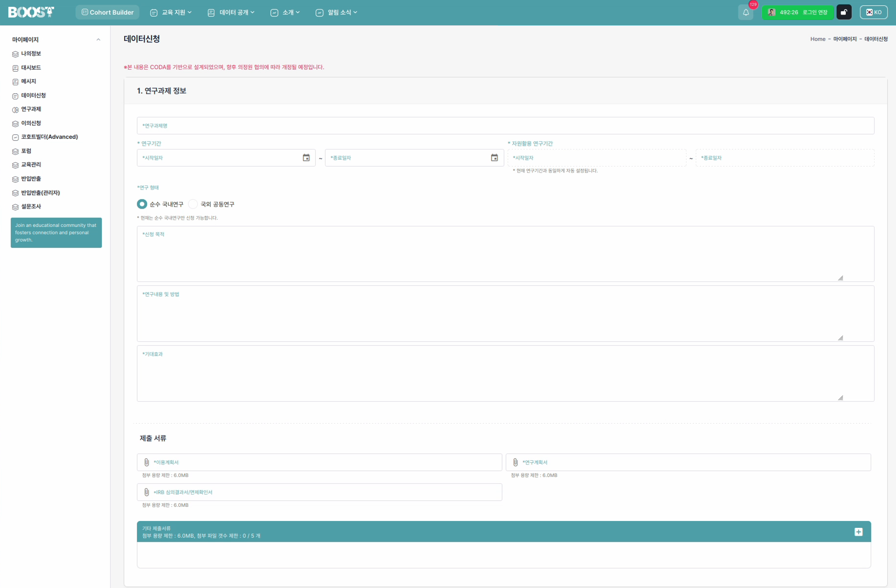Focus the 연구내용 및 방법 textarea
This screenshot has width=896, height=588.
click(x=505, y=314)
